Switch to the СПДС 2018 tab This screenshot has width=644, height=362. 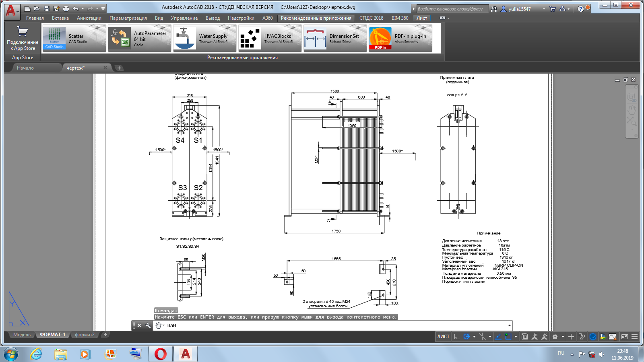tap(371, 18)
